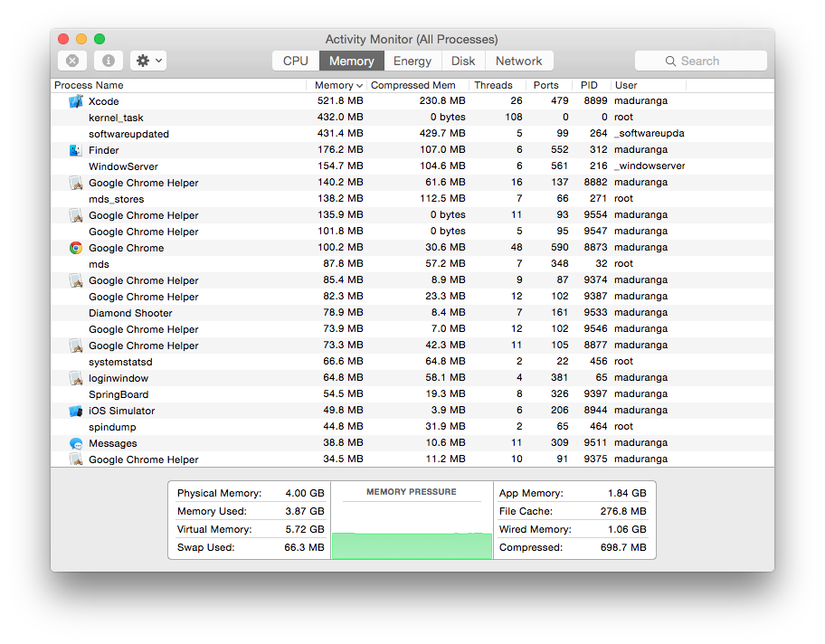This screenshot has height=644, width=825.
Task: Click the green zoom window button
Action: pos(100,39)
